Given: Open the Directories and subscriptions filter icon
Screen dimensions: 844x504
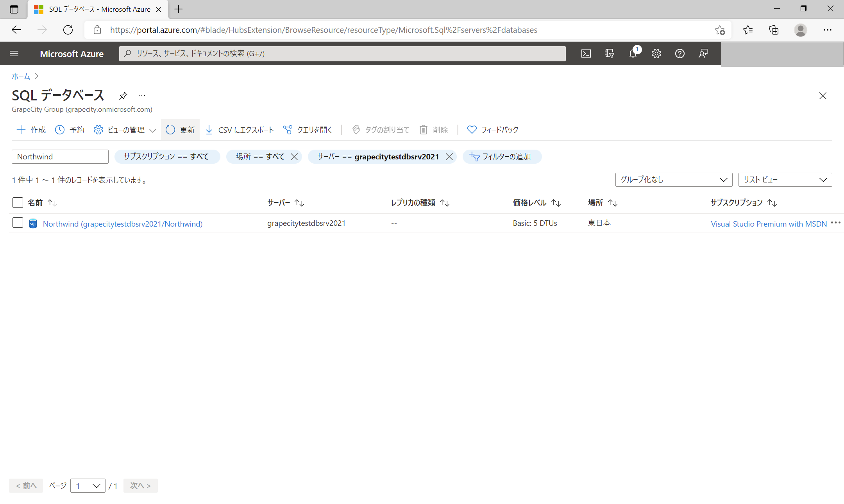Looking at the screenshot, I should [610, 54].
